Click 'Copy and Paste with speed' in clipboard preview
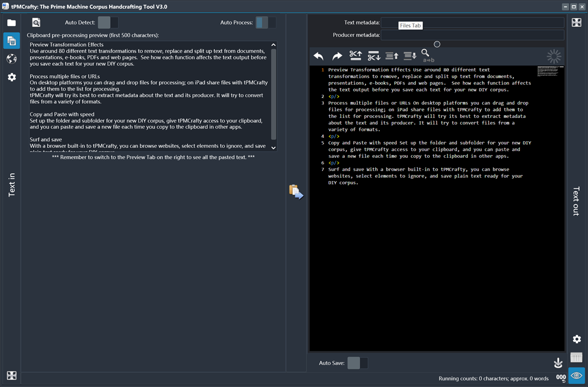The height and width of the screenshot is (387, 588). tap(62, 115)
